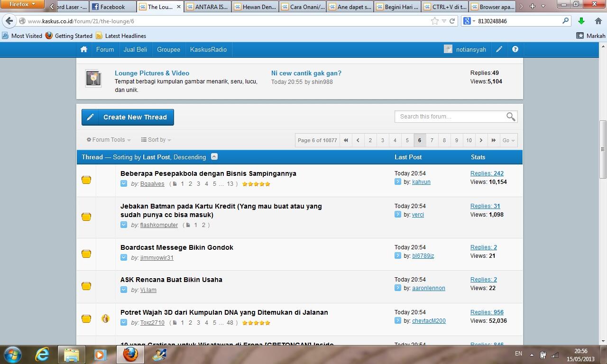Click Lounge Pictures & Video forum icon

coord(93,78)
